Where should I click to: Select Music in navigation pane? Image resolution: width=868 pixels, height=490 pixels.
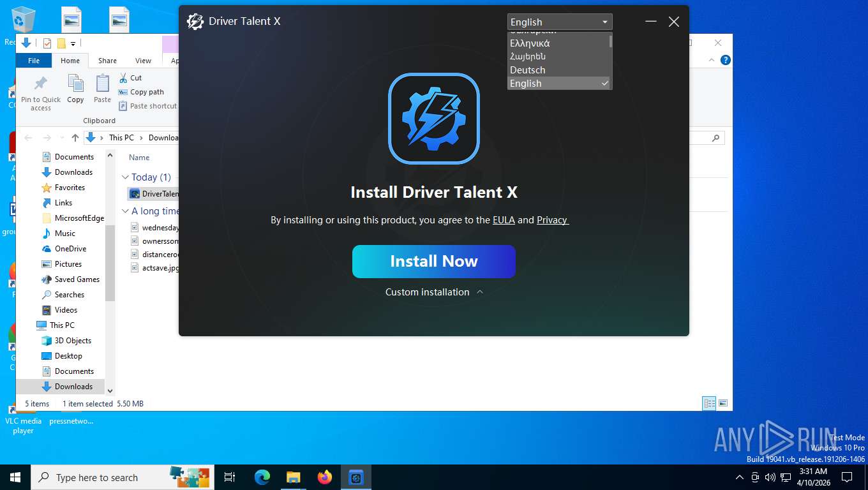(64, 234)
